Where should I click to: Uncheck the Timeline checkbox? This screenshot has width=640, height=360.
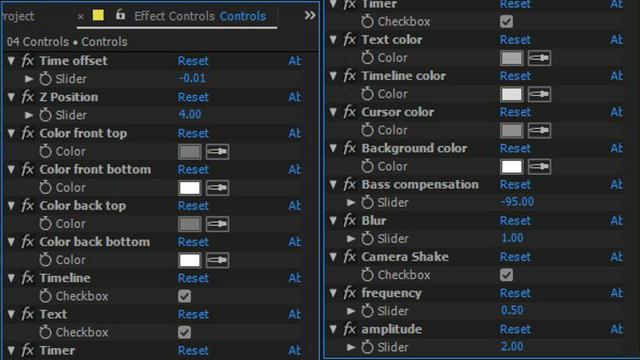point(184,296)
